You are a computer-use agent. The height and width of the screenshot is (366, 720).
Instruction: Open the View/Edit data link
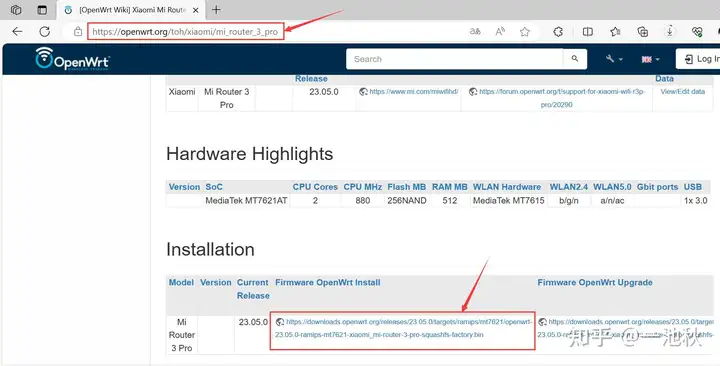(x=682, y=91)
